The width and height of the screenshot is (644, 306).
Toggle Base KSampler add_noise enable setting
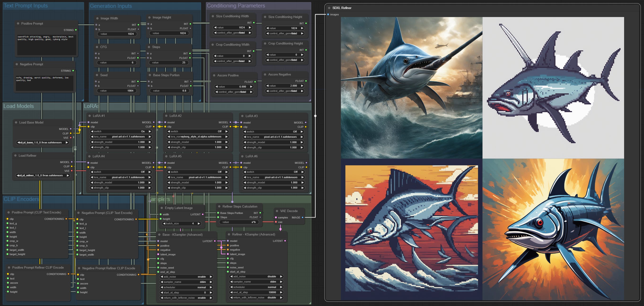(186, 277)
